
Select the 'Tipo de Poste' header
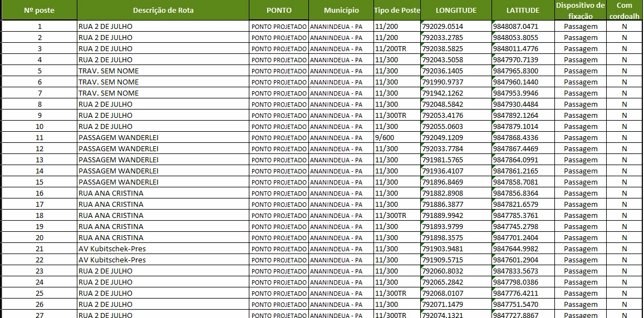pyautogui.click(x=397, y=10)
